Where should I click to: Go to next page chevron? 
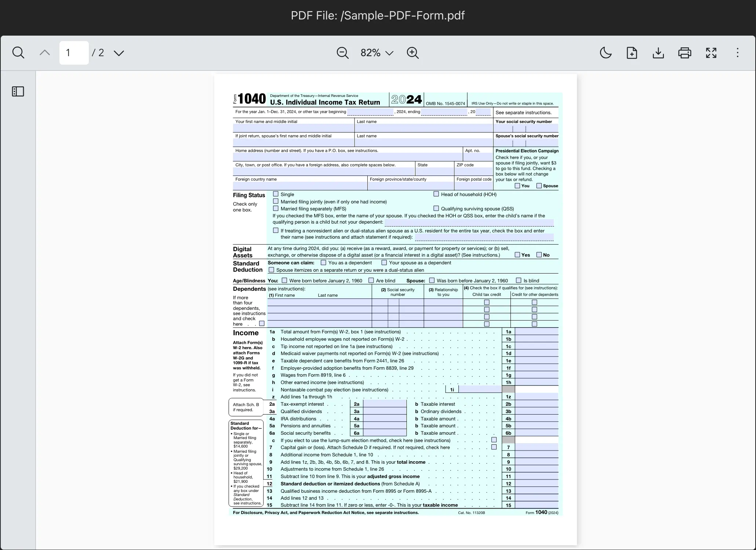pyautogui.click(x=119, y=53)
